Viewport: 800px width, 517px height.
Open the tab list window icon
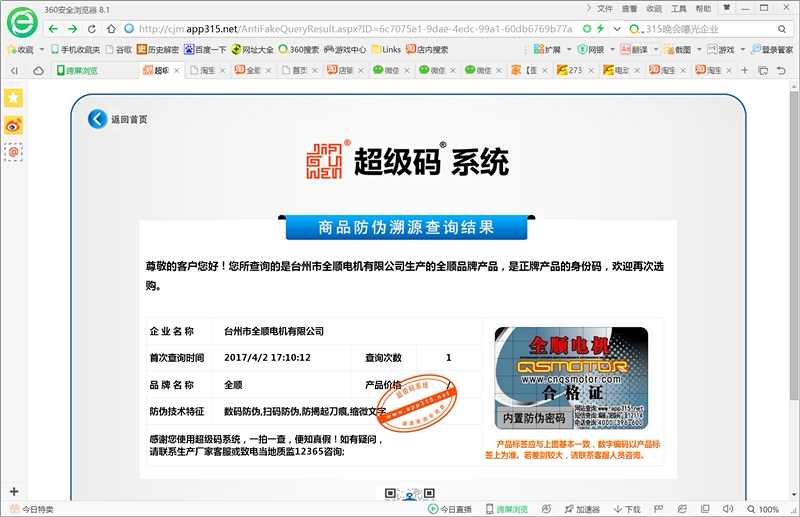click(x=763, y=70)
